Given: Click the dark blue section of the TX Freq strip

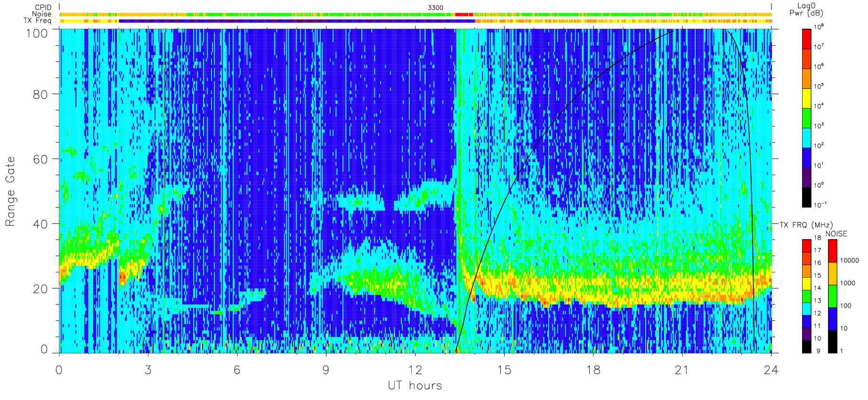Looking at the screenshot, I should [x=297, y=21].
